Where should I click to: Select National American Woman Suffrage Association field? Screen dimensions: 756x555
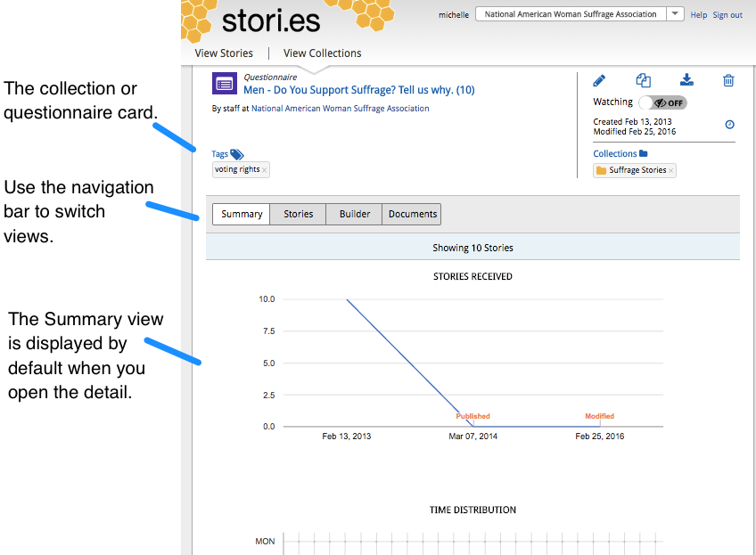(x=571, y=14)
